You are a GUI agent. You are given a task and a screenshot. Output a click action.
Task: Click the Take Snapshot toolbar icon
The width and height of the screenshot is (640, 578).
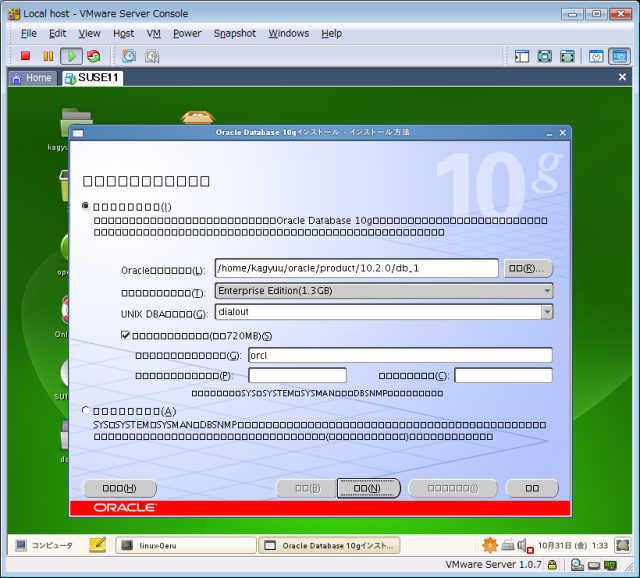pos(130,57)
